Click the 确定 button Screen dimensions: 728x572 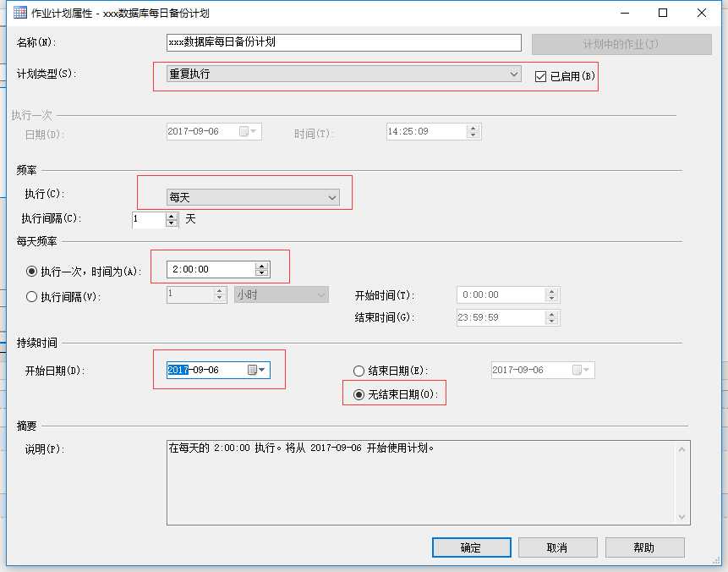pyautogui.click(x=471, y=547)
